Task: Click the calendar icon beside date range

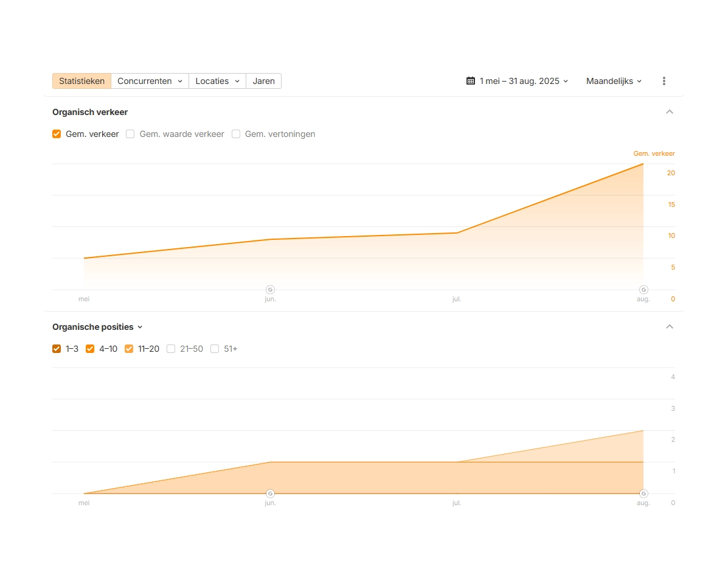Action: pyautogui.click(x=470, y=81)
